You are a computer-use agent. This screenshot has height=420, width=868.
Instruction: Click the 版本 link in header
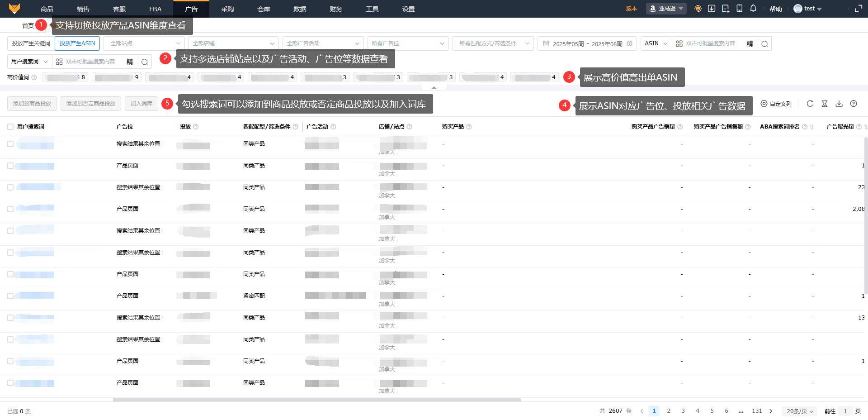[632, 9]
